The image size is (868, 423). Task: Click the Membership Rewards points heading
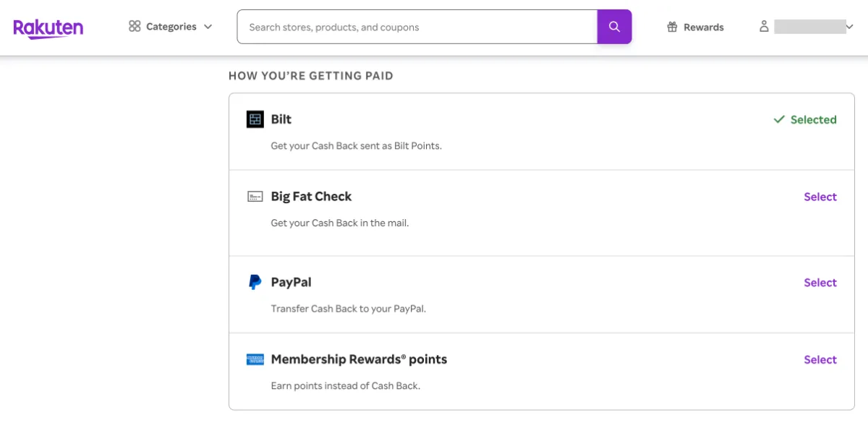pyautogui.click(x=359, y=359)
